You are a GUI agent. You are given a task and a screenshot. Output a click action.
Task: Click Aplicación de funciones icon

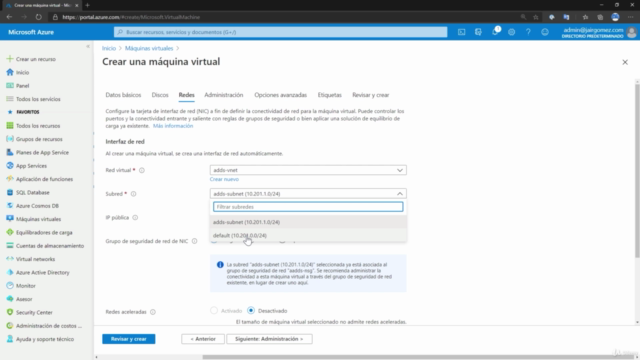pyautogui.click(x=10, y=179)
